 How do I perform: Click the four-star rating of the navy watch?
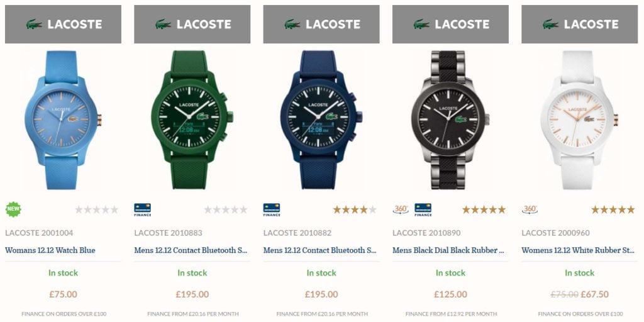click(355, 210)
